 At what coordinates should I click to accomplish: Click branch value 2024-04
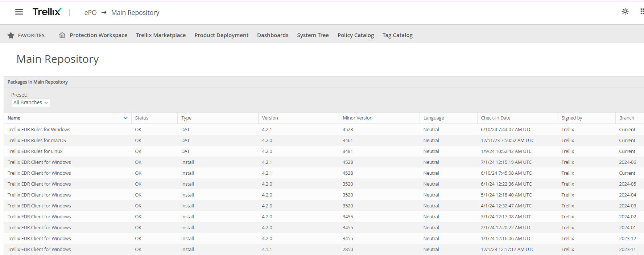click(x=627, y=195)
